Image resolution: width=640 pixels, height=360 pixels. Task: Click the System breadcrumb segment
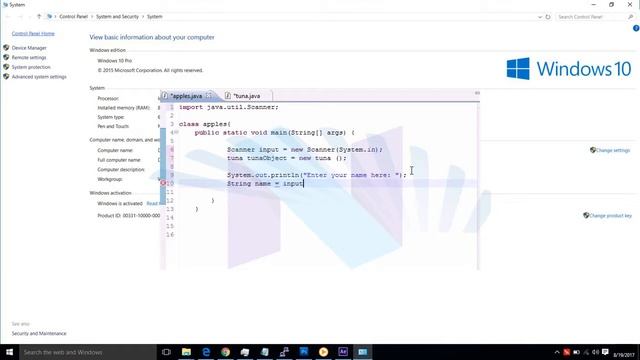tap(155, 17)
